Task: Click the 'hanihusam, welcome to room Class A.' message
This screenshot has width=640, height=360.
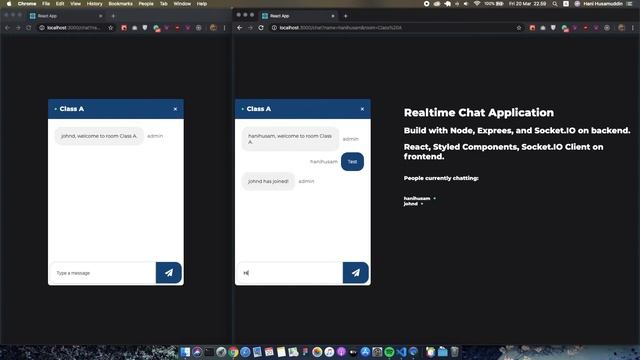Action: click(x=290, y=139)
